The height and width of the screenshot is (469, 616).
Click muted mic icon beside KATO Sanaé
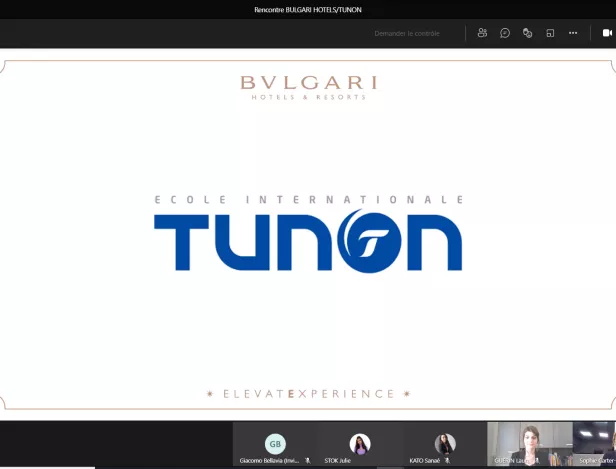pos(447,460)
